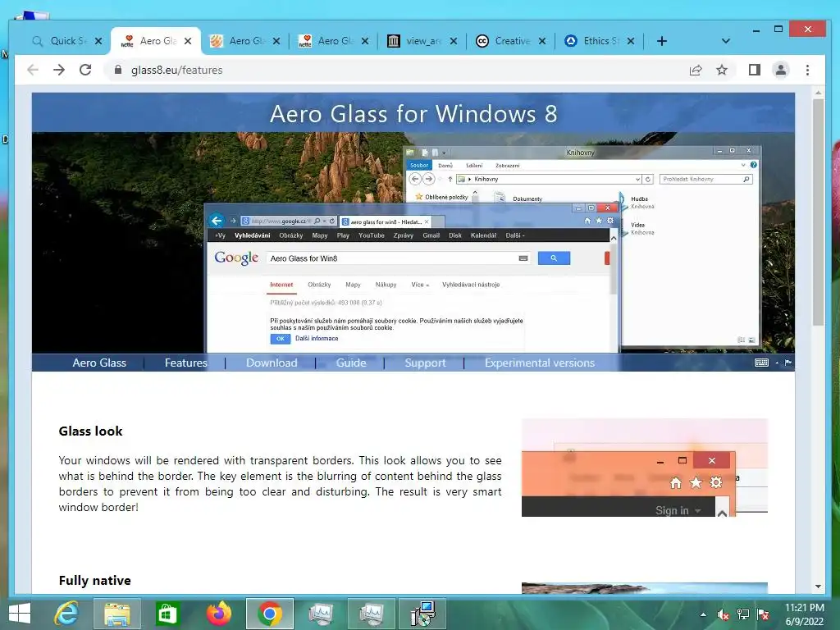Open the Chrome profile avatar
This screenshot has width=840, height=630.
coord(781,70)
